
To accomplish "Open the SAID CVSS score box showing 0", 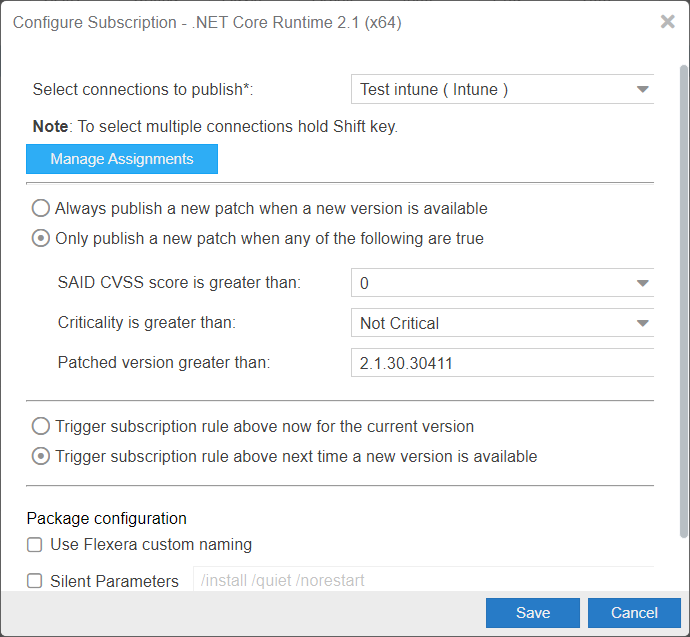I will tap(490, 283).
